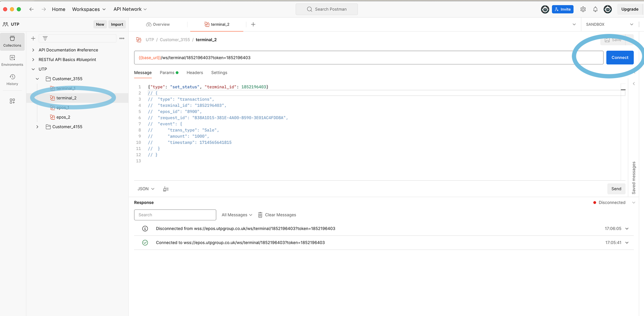Click the beautify message icon next to JSON

(x=166, y=189)
